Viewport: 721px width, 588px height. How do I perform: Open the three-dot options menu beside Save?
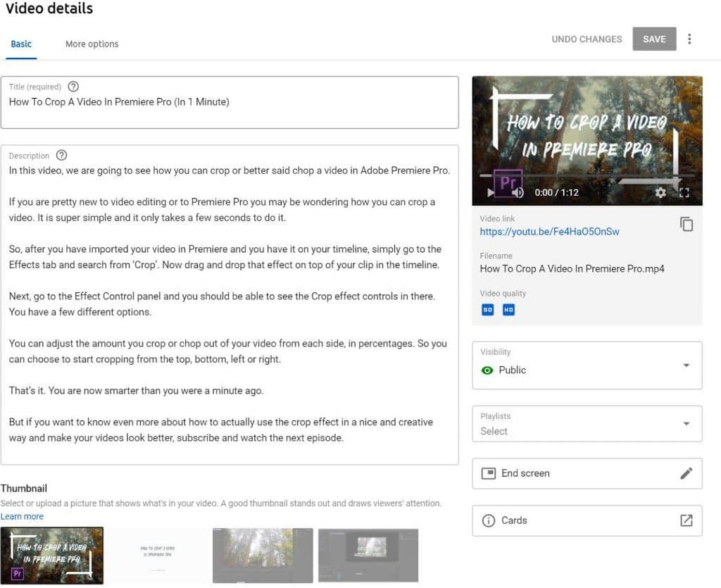pos(689,39)
